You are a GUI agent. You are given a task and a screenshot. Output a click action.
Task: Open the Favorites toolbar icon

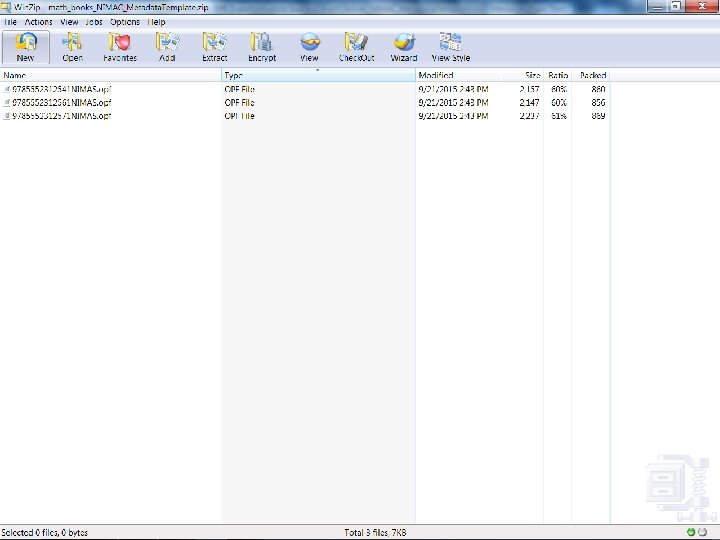(x=120, y=47)
